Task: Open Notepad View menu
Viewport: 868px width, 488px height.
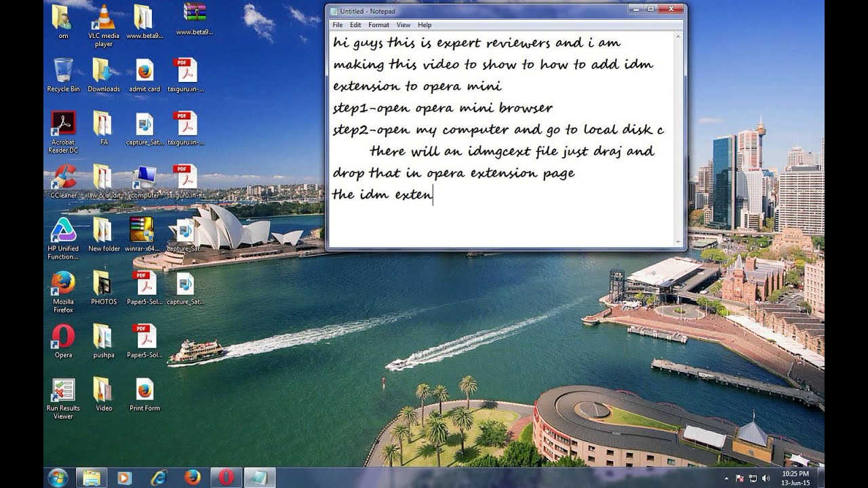Action: pyautogui.click(x=403, y=25)
